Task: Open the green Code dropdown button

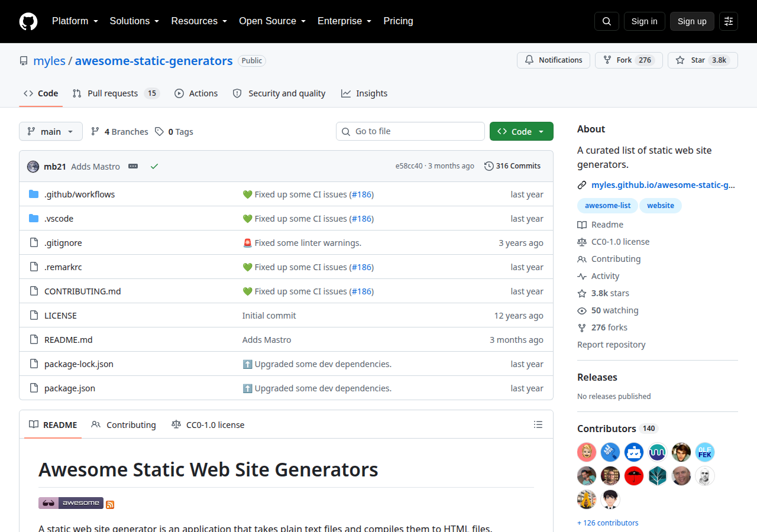Action: [522, 131]
